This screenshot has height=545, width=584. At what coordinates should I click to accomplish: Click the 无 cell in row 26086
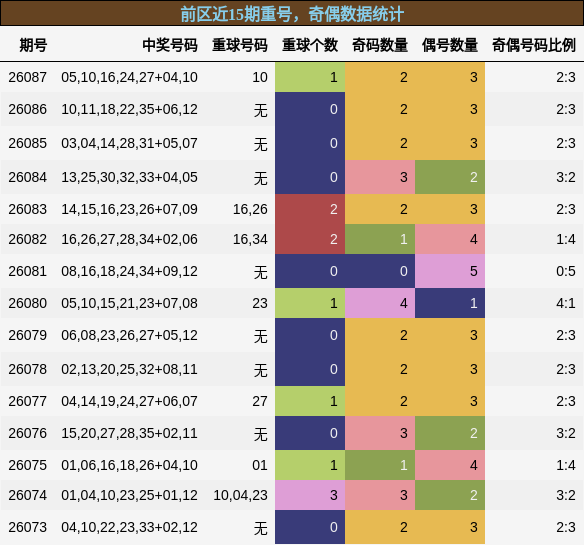point(260,110)
